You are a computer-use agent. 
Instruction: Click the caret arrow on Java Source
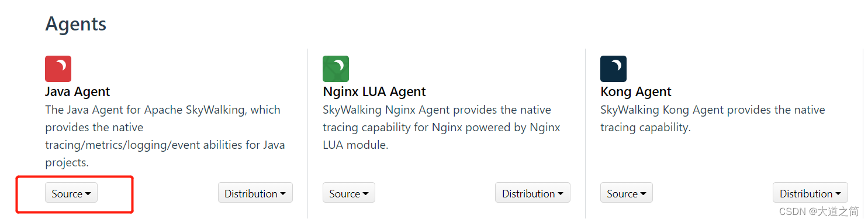pos(88,194)
